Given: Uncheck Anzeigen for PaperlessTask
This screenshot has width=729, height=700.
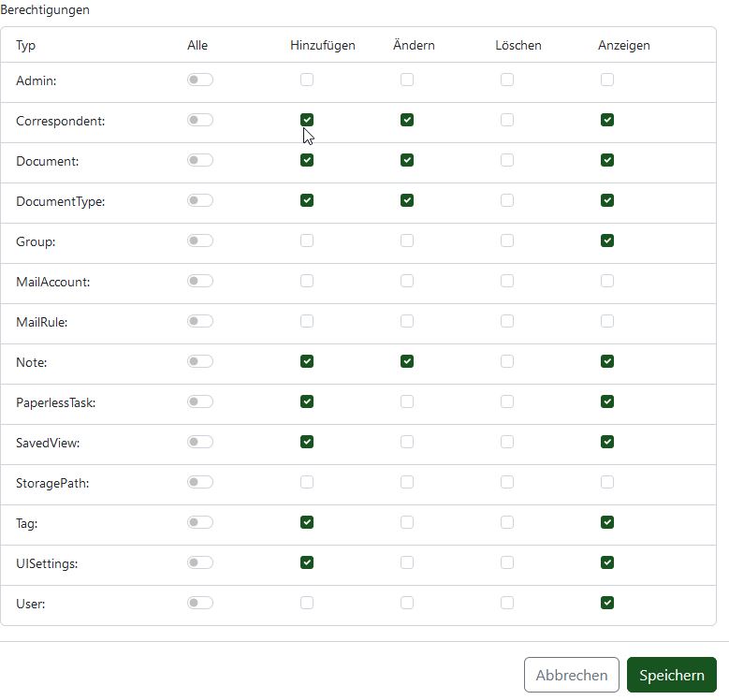Looking at the screenshot, I should tap(607, 401).
